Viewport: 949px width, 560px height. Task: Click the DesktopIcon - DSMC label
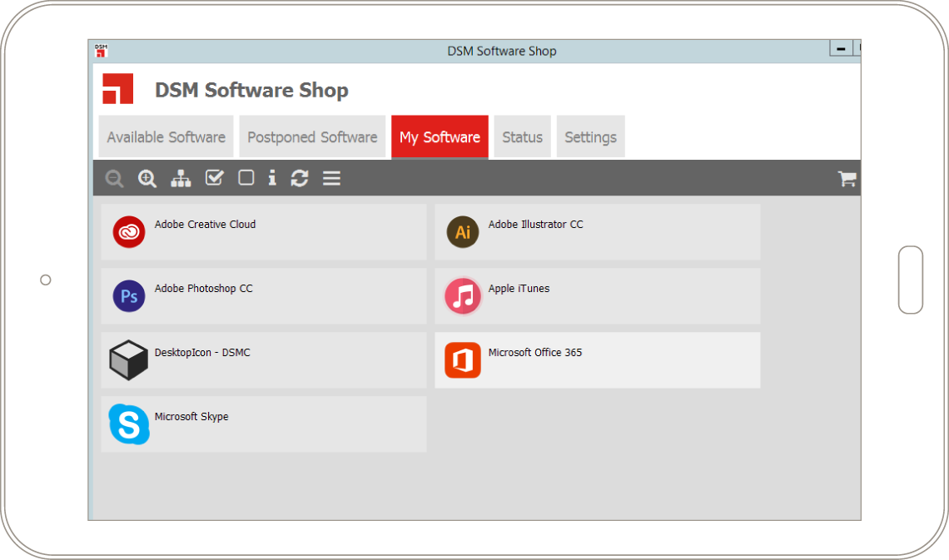pos(202,353)
